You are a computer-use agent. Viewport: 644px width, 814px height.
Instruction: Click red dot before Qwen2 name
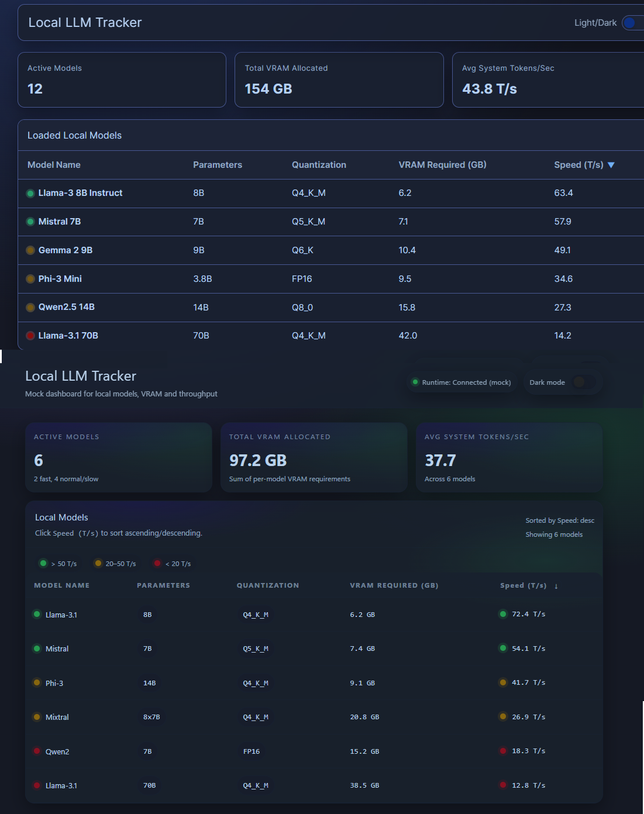(37, 751)
